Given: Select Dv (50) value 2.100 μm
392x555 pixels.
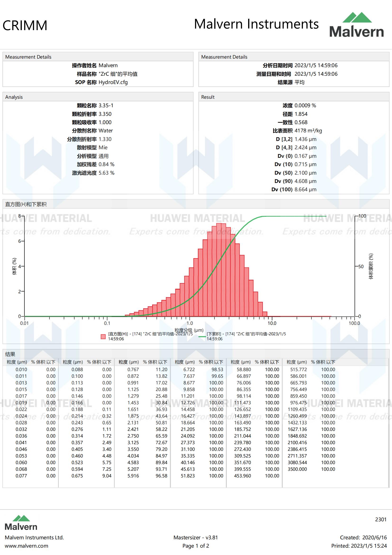Looking at the screenshot, I should click(305, 173).
